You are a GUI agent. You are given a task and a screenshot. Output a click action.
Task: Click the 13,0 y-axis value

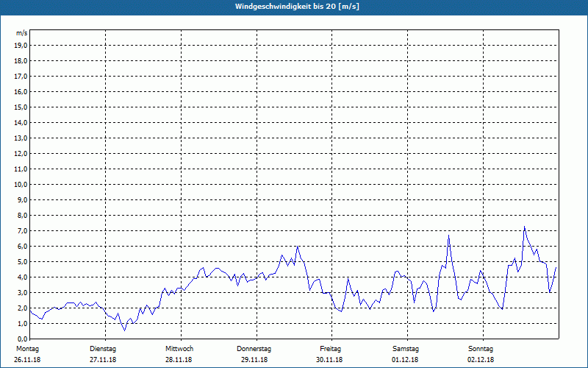[21, 138]
